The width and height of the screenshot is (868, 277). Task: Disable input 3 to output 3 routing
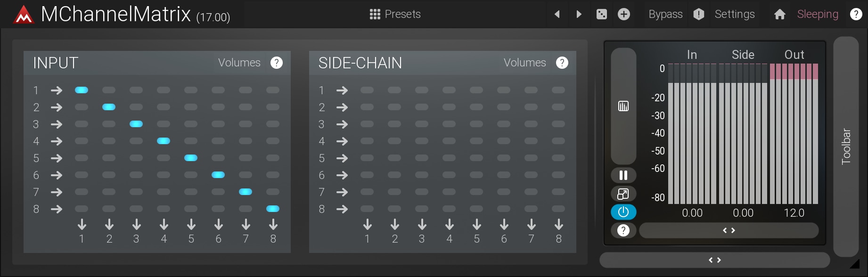pyautogui.click(x=136, y=124)
